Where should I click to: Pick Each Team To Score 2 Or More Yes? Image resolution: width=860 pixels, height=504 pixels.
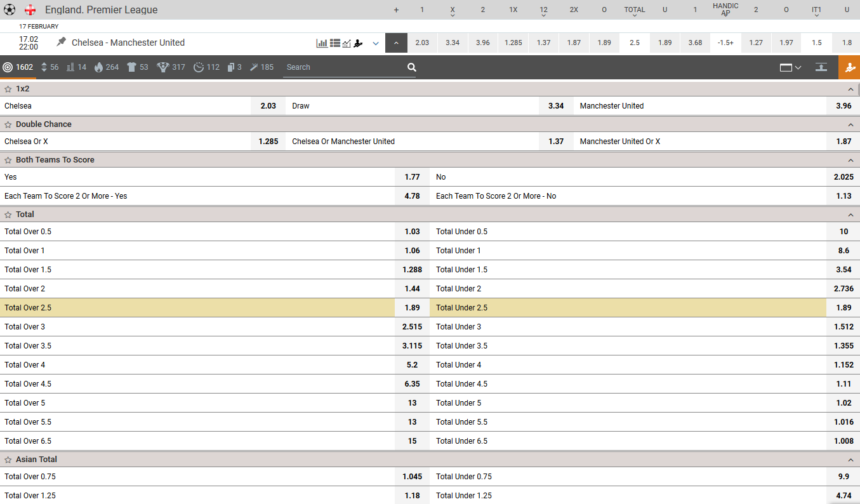[412, 196]
